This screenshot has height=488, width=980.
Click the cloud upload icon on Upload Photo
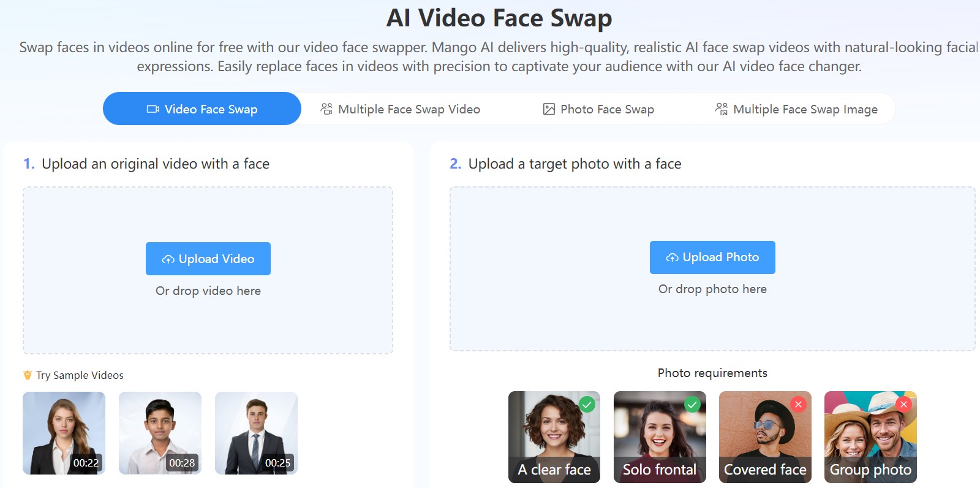672,257
